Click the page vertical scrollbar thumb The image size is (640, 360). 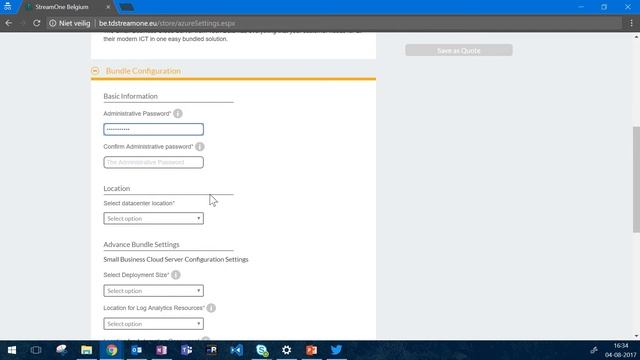636,180
